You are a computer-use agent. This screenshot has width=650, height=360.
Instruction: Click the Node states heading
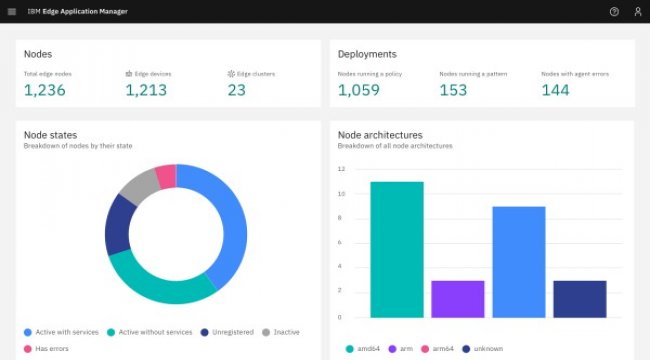tap(50, 135)
